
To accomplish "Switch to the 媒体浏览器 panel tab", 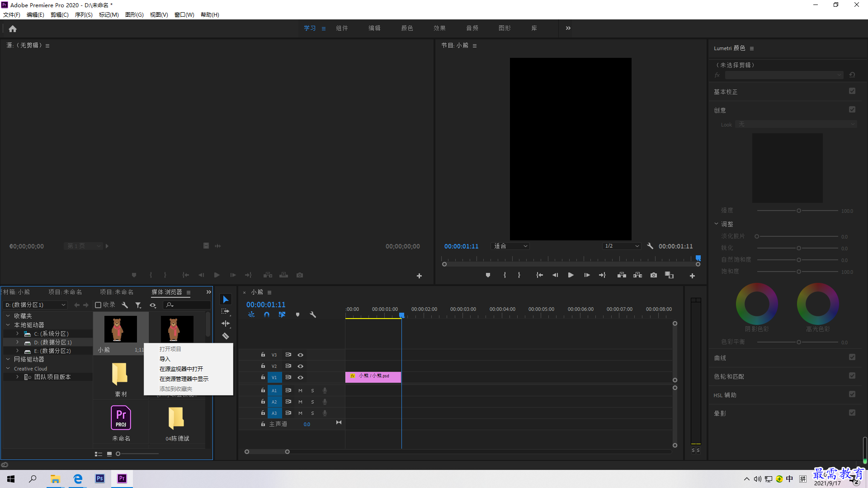I will [x=167, y=292].
